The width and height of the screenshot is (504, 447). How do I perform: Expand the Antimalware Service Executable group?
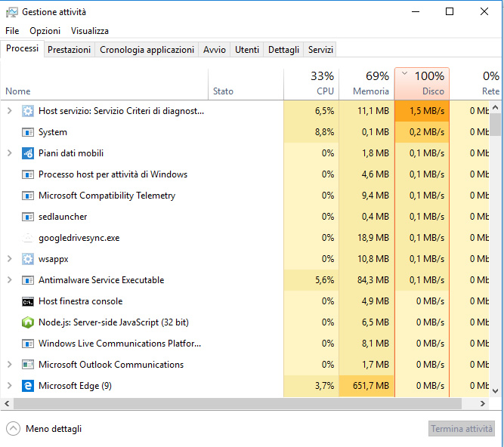click(10, 280)
